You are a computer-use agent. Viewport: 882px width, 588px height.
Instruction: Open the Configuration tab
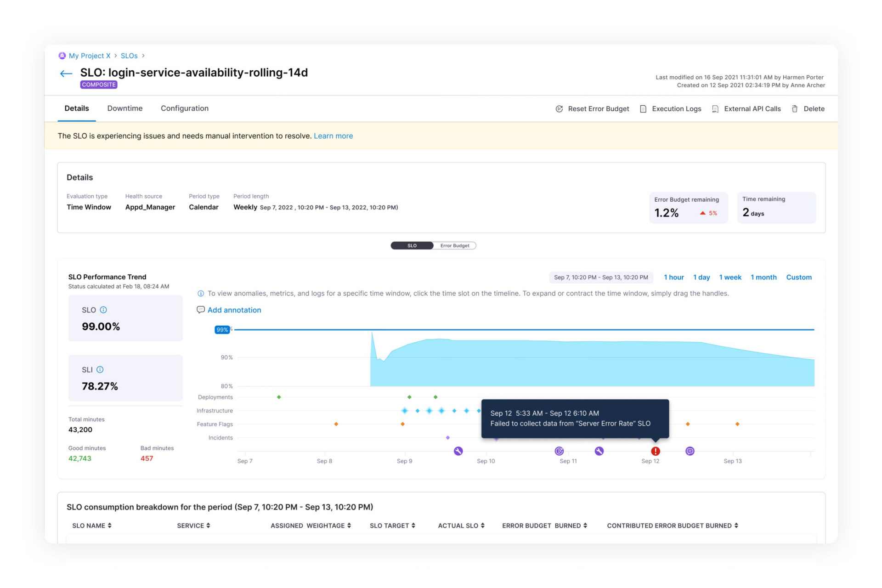[x=184, y=108]
